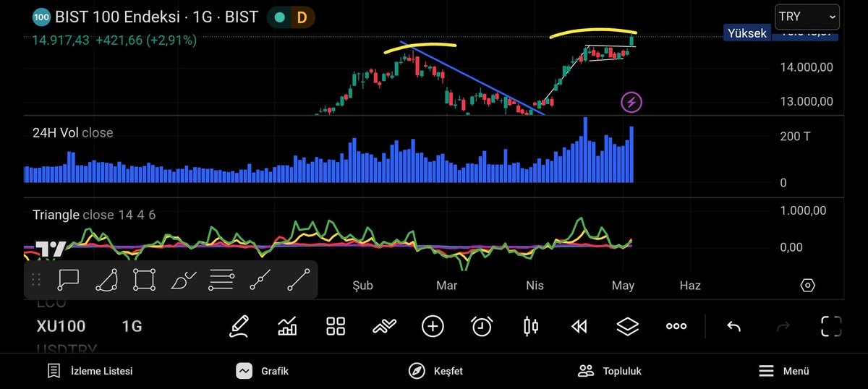Tap the Mar time axis label
The height and width of the screenshot is (389, 868).
447,286
